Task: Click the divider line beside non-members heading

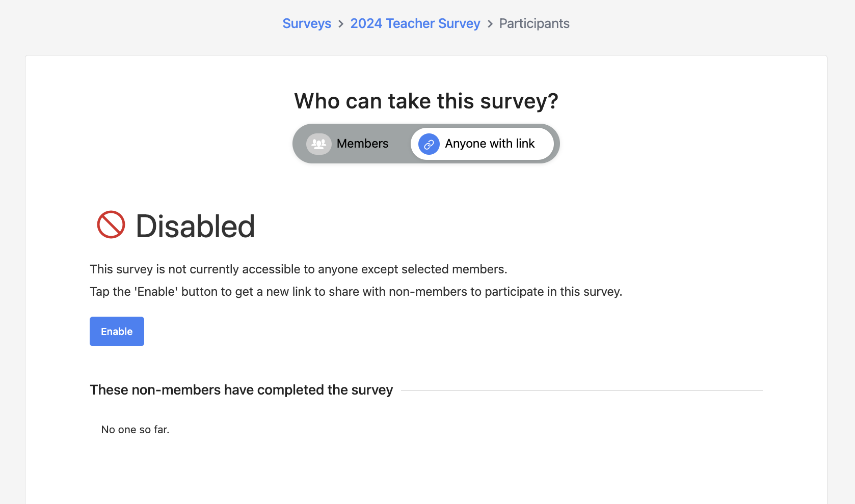Action: (x=582, y=390)
